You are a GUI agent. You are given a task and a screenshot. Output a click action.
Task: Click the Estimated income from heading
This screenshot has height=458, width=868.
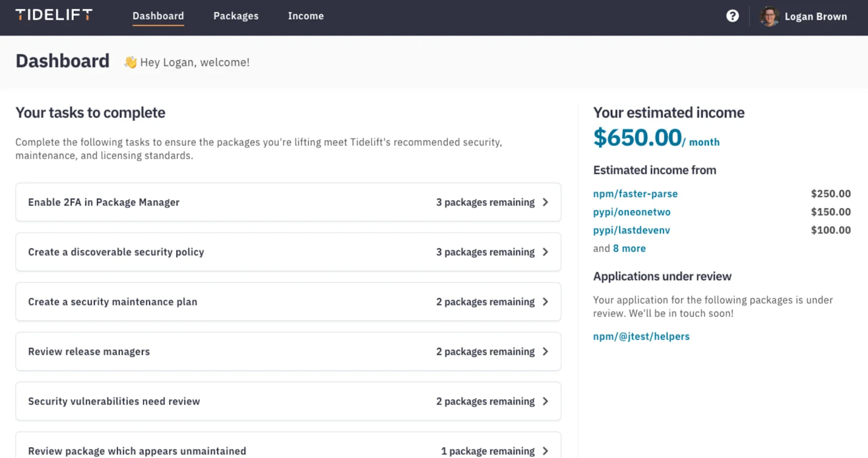[655, 170]
